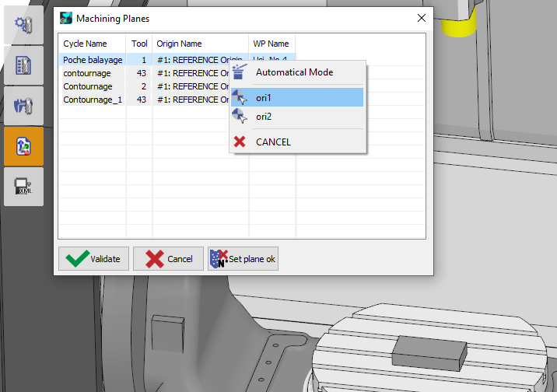Select ori1 in the context menu
The height and width of the screenshot is (392, 557).
tap(264, 97)
